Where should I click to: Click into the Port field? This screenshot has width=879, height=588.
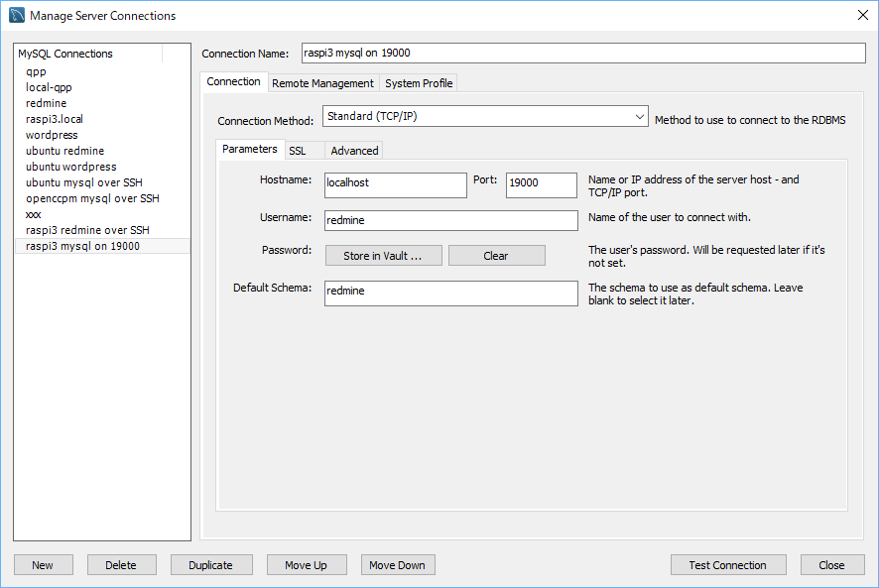click(541, 185)
